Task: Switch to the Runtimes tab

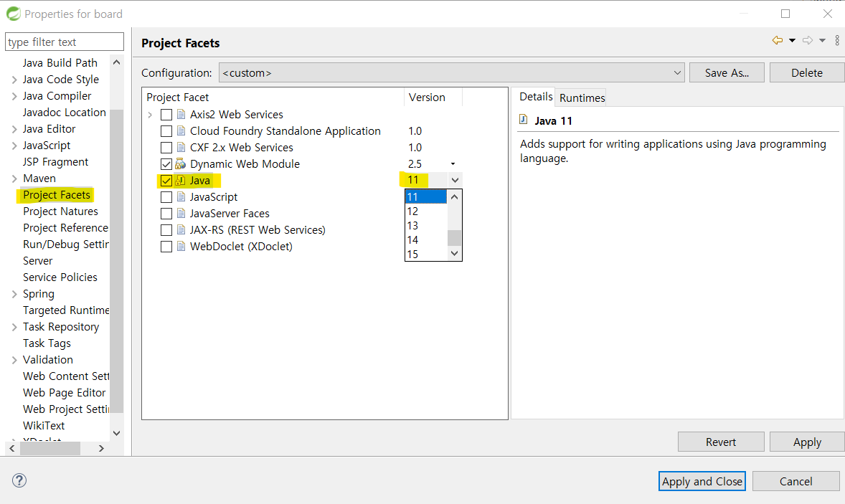Action: pos(582,98)
